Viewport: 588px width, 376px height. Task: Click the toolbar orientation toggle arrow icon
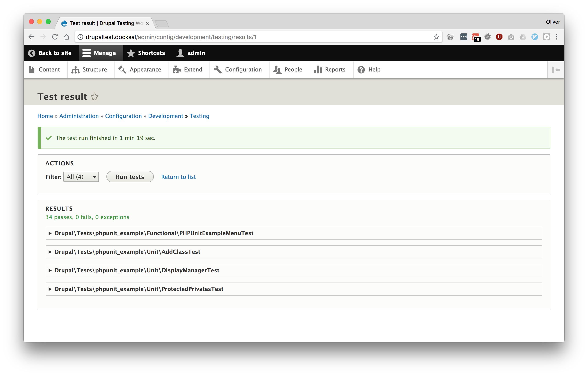point(556,70)
